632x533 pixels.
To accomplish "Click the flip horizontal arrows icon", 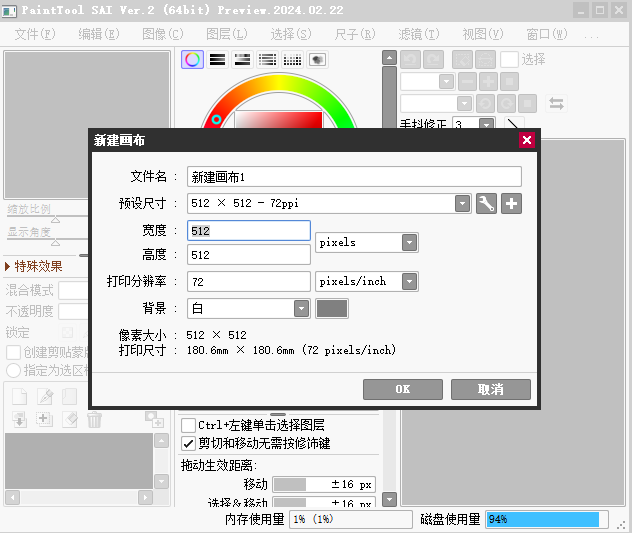I will tap(556, 104).
